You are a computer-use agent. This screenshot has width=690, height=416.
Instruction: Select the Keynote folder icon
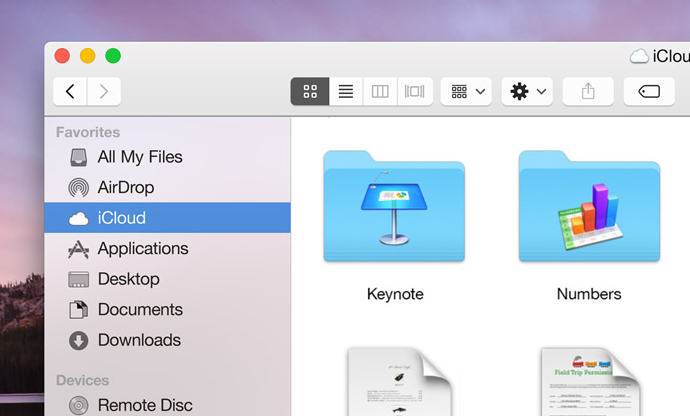[x=394, y=206]
